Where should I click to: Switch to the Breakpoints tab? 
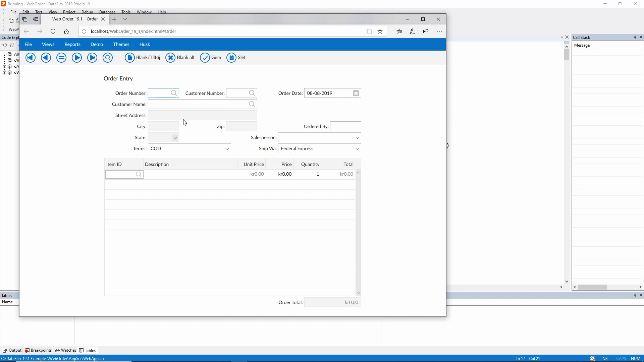pyautogui.click(x=38, y=350)
